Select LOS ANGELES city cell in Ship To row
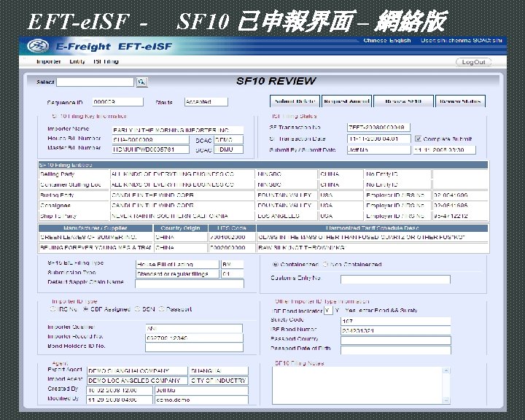The width and height of the screenshot is (525, 420). (x=287, y=216)
